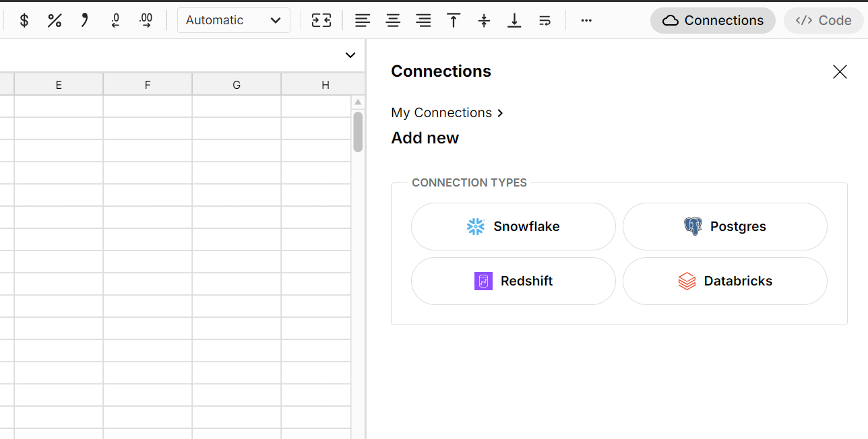Center text horizontally
Image resolution: width=868 pixels, height=439 pixels.
393,20
